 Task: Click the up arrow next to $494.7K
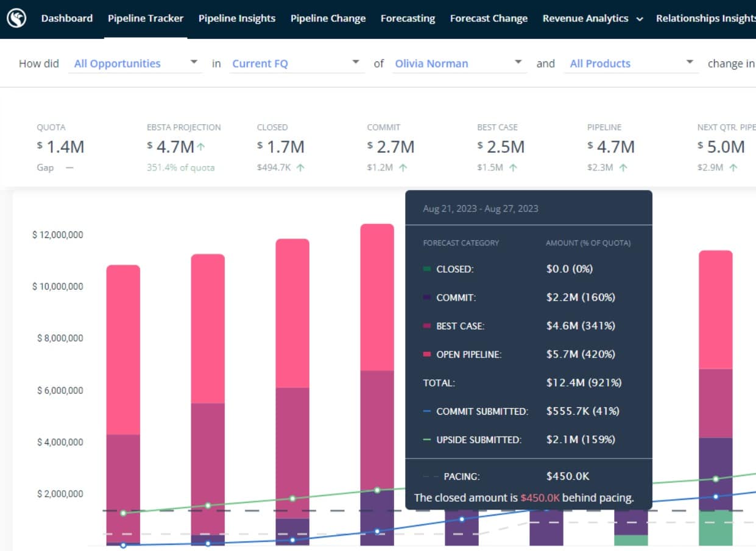click(300, 167)
